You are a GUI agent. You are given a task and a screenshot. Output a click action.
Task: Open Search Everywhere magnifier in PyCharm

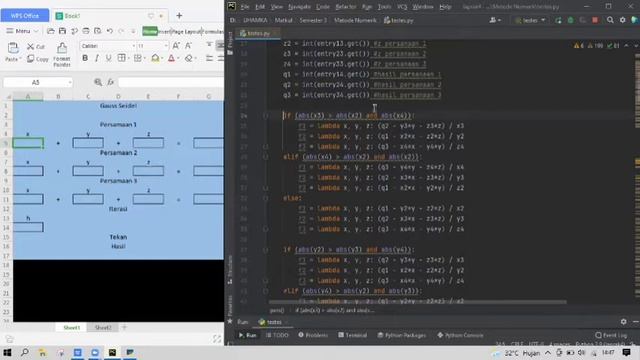[610, 20]
